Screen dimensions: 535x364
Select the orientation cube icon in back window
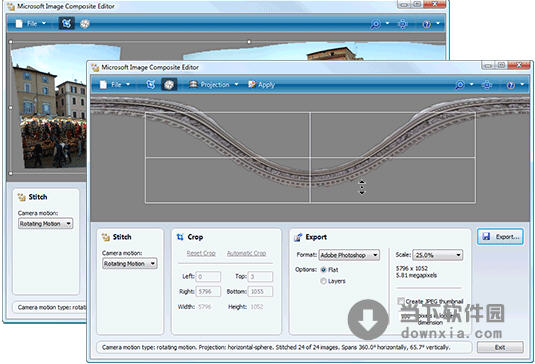point(85,24)
